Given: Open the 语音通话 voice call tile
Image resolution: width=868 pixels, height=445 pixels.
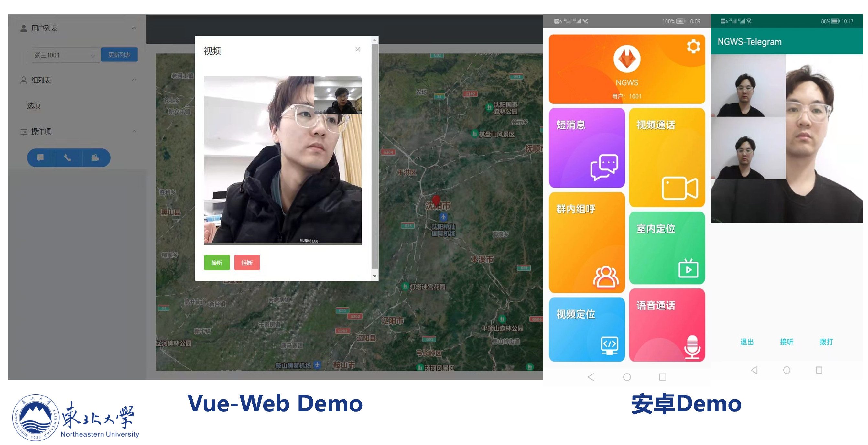Looking at the screenshot, I should click(x=667, y=325).
